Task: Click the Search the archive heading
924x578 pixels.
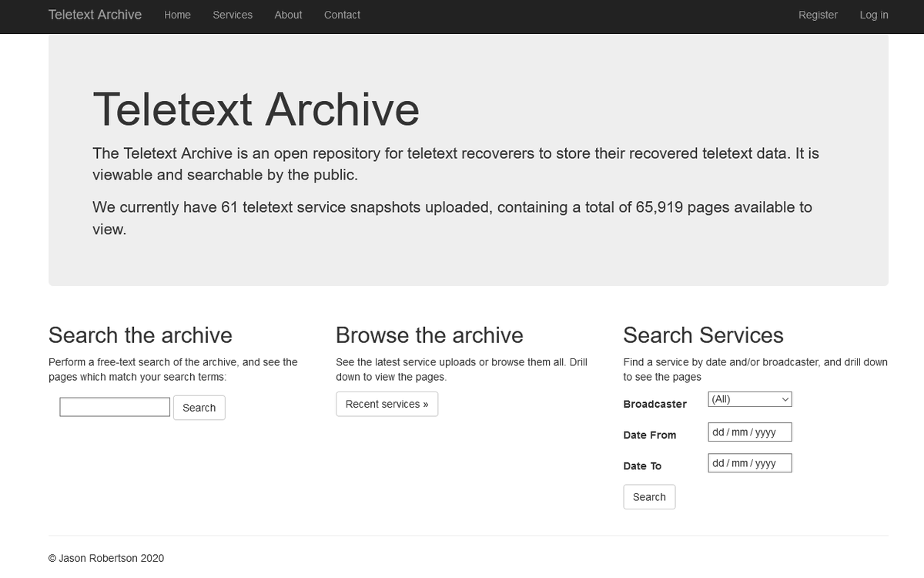Action: [x=140, y=335]
